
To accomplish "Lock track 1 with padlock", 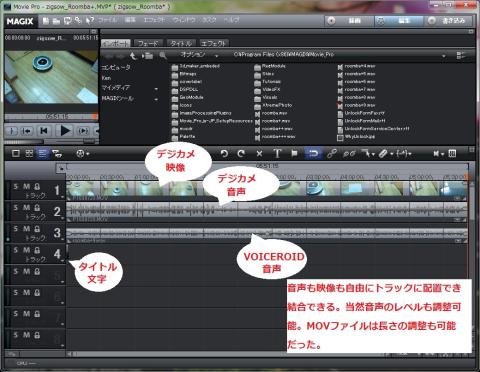I will coord(37,187).
